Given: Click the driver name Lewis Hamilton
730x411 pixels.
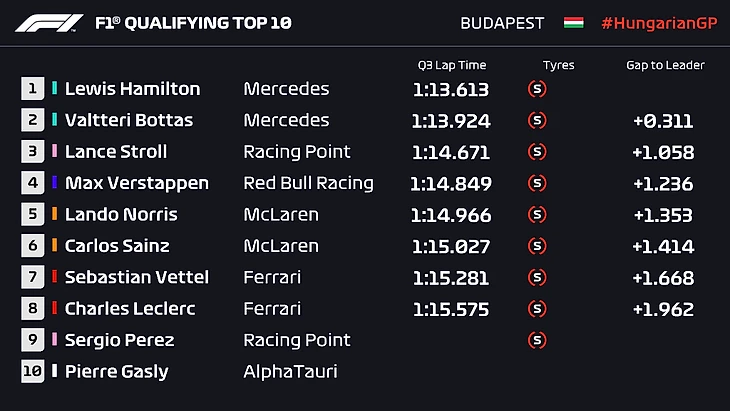Looking at the screenshot, I should 132,89.
